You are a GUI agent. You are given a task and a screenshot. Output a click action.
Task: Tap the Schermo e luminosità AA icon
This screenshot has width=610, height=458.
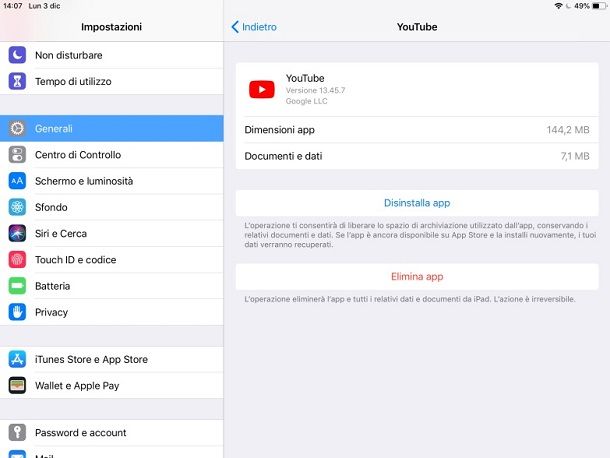click(x=17, y=181)
